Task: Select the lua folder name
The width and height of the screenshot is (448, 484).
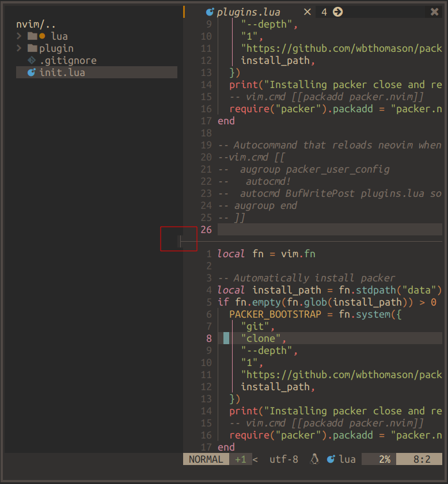Action: (x=59, y=36)
